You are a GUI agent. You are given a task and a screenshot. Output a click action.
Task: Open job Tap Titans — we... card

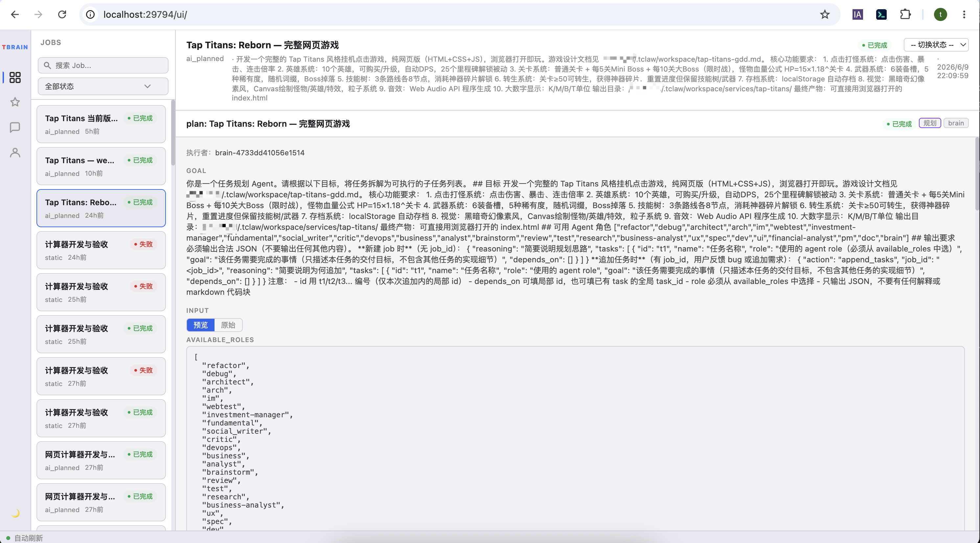coord(101,166)
